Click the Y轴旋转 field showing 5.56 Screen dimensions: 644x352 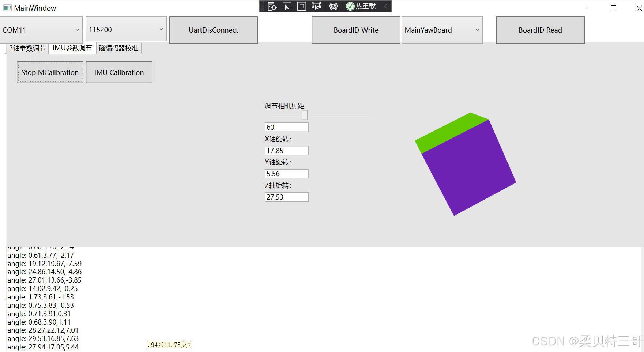[x=287, y=174]
